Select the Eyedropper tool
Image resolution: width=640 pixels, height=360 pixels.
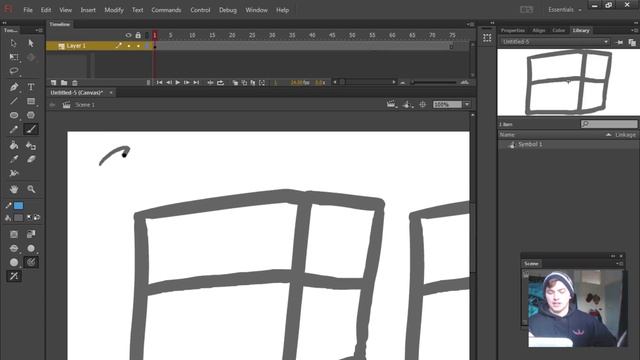click(x=13, y=159)
